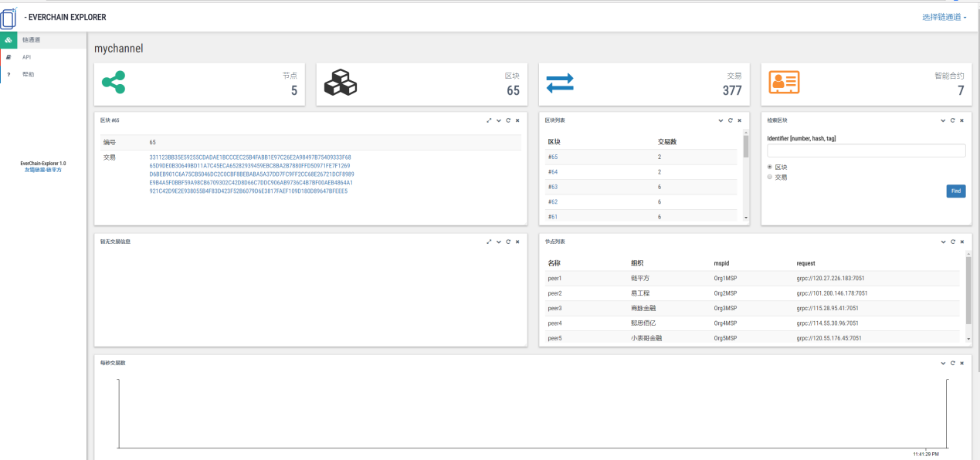Viewport: 980px width, 460px height.
Task: Click the EverChain Explorer logo icon
Action: (9, 17)
